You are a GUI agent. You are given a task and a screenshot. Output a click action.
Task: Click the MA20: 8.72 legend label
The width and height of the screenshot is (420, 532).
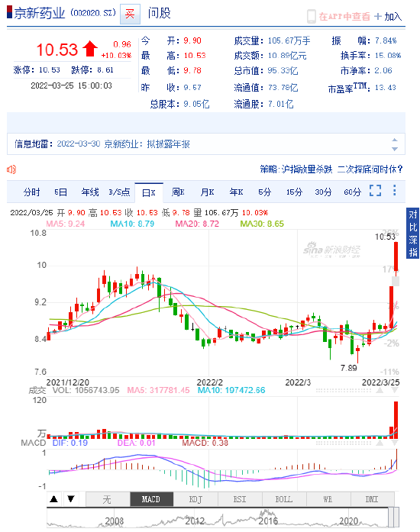click(x=197, y=224)
